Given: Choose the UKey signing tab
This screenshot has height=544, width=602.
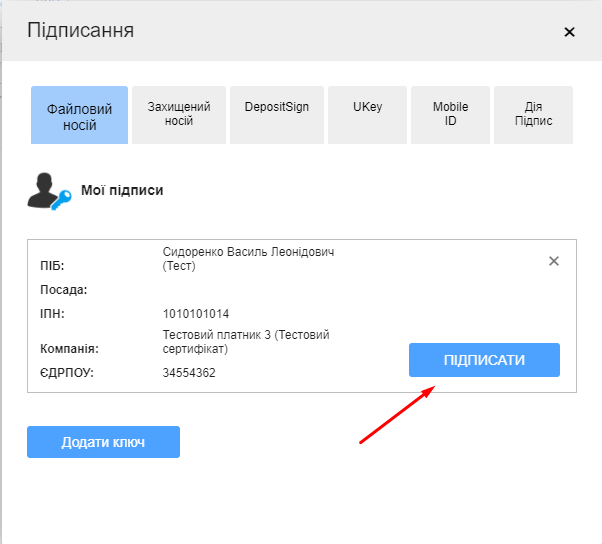Looking at the screenshot, I should (x=367, y=115).
